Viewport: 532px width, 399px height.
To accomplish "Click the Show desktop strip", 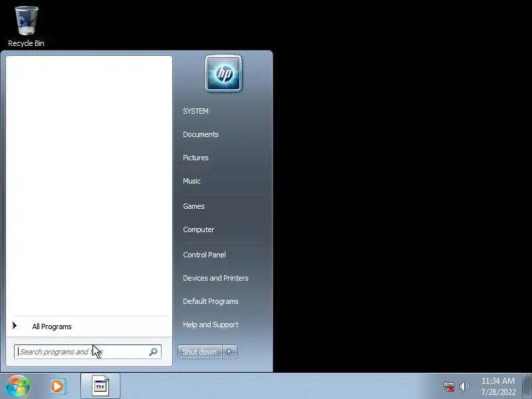I will [x=527, y=386].
